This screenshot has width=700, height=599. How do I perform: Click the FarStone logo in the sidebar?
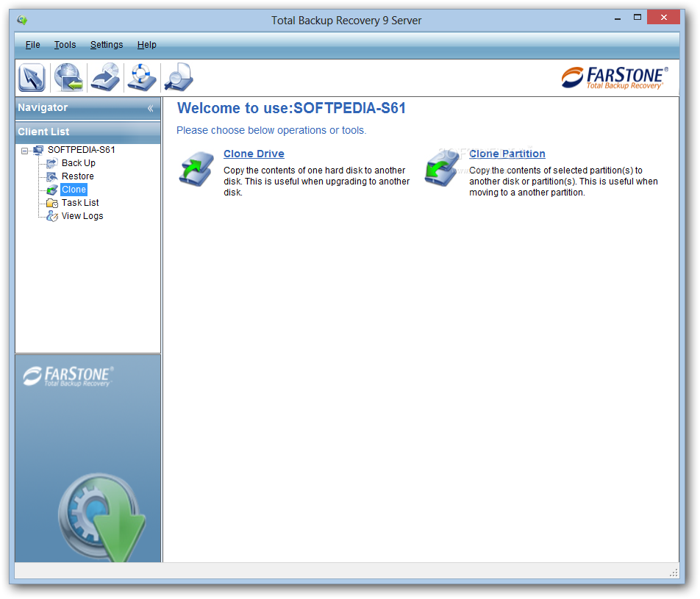(68, 376)
